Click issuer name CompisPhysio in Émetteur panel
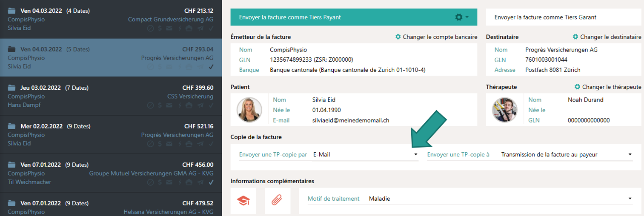644x216 pixels. point(289,50)
